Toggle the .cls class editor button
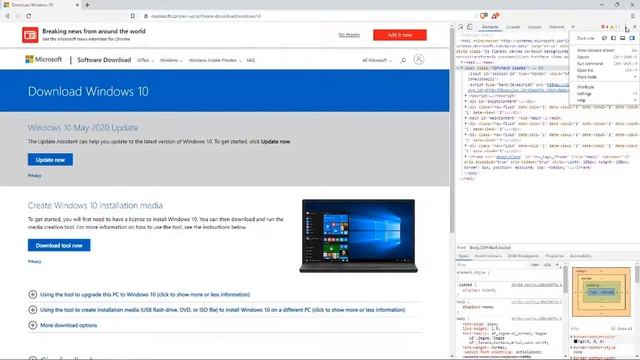Viewport: 640px width, 360px height. 547,265
